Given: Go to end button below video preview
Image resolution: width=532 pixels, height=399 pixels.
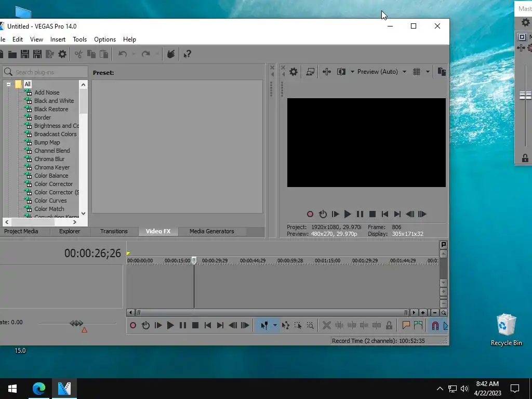Looking at the screenshot, I should coord(397,214).
